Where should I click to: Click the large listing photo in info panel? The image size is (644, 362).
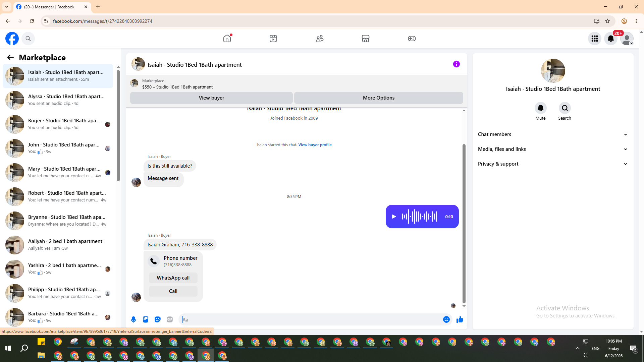(553, 71)
